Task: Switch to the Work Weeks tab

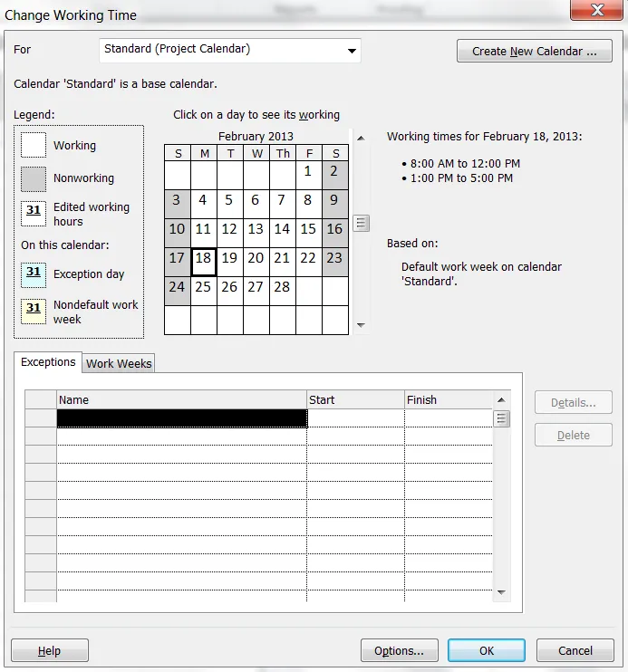Action: click(x=119, y=363)
